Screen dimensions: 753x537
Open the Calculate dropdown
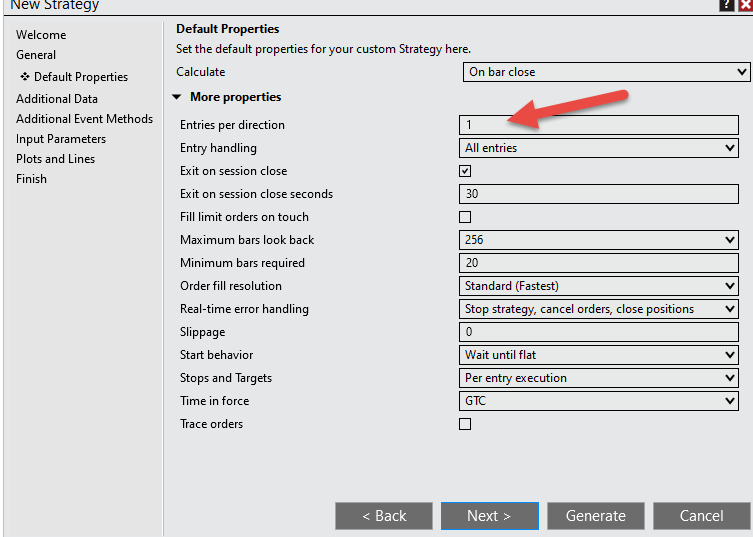606,72
